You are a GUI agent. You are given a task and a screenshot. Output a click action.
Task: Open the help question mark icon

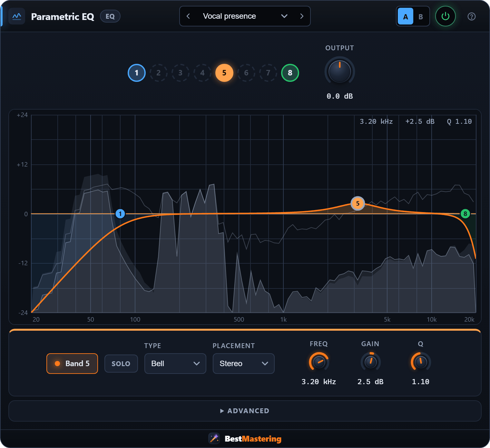[471, 16]
